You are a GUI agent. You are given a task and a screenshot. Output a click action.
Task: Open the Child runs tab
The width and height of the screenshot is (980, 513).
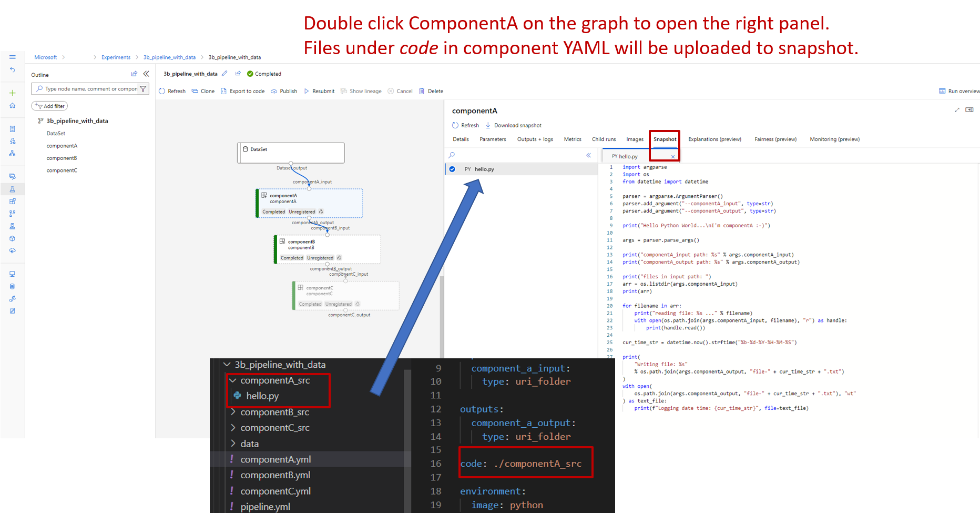pos(604,139)
